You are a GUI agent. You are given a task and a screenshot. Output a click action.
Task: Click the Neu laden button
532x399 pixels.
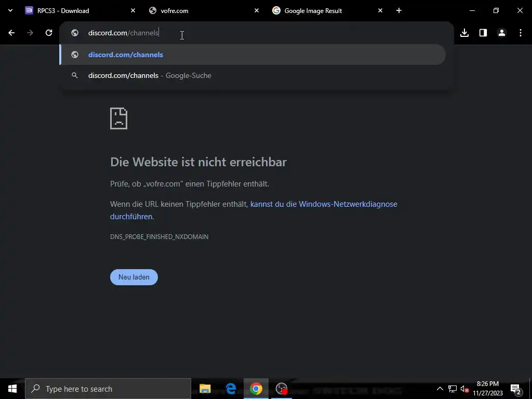(x=134, y=277)
